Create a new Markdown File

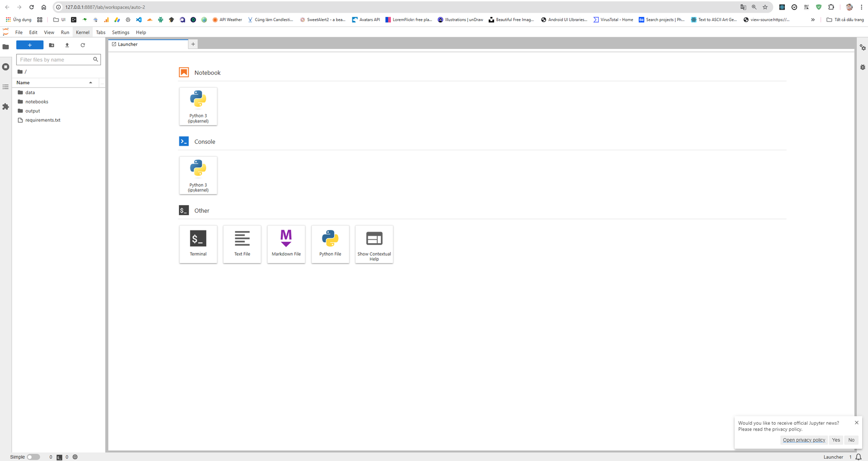[286, 244]
